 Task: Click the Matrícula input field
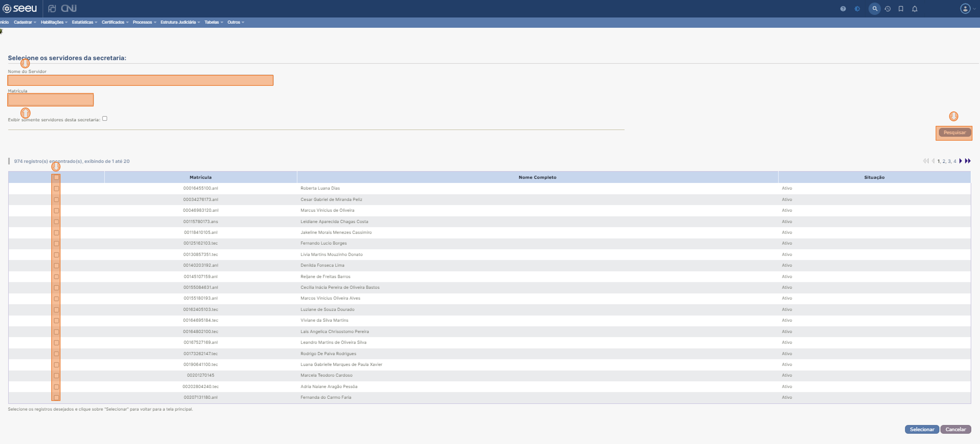(50, 100)
